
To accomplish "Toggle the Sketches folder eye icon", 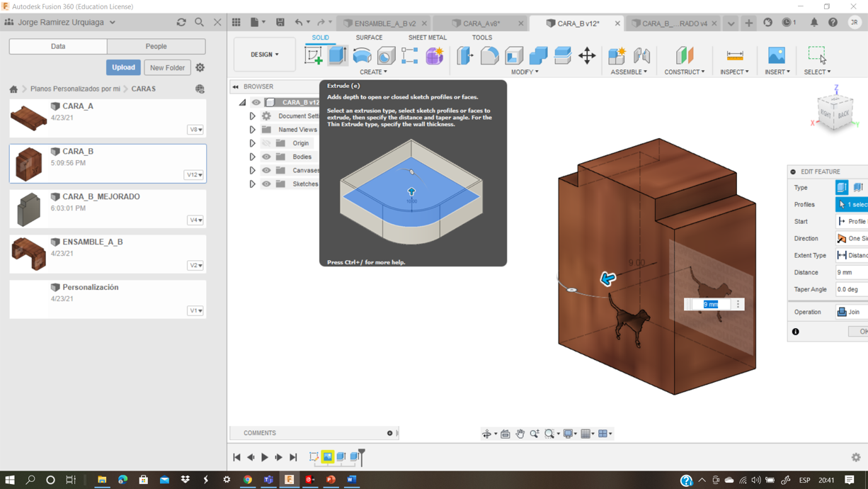I will coord(266,184).
